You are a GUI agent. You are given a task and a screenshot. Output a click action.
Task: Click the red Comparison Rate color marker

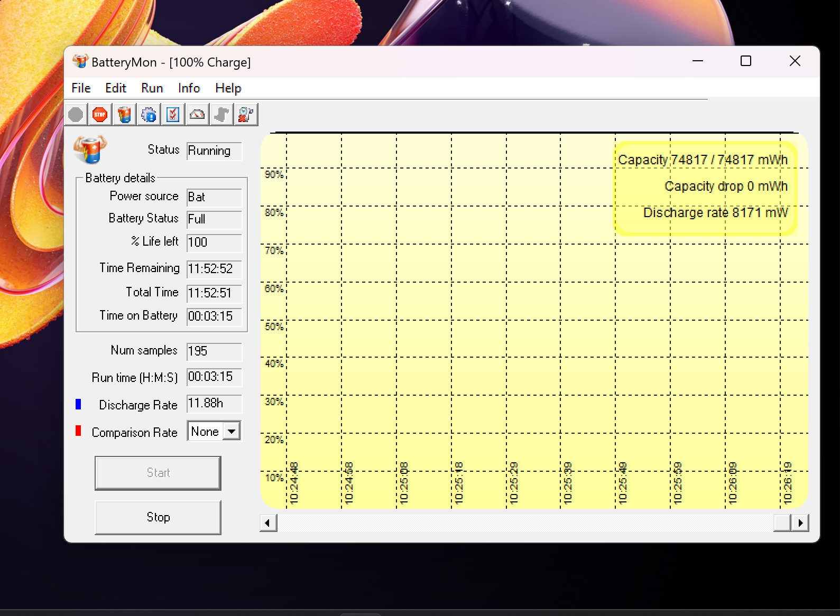(78, 431)
